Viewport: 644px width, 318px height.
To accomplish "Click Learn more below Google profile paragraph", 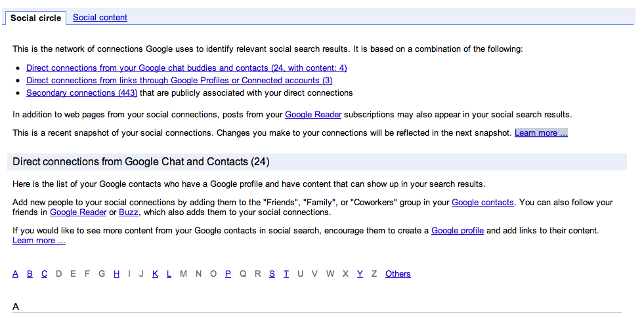I will (x=39, y=241).
